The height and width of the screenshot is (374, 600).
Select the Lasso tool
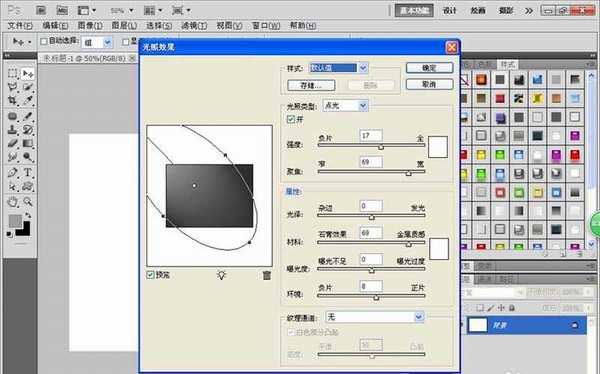pyautogui.click(x=13, y=87)
